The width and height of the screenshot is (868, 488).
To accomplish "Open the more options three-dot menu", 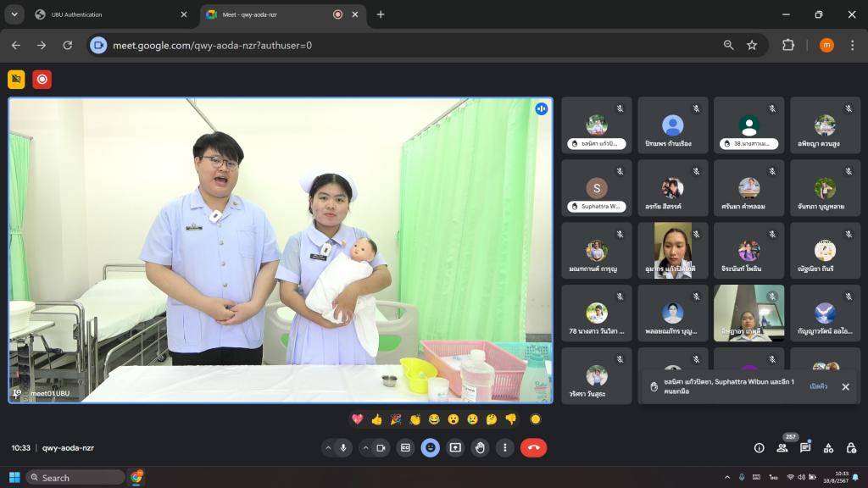I will pos(504,447).
